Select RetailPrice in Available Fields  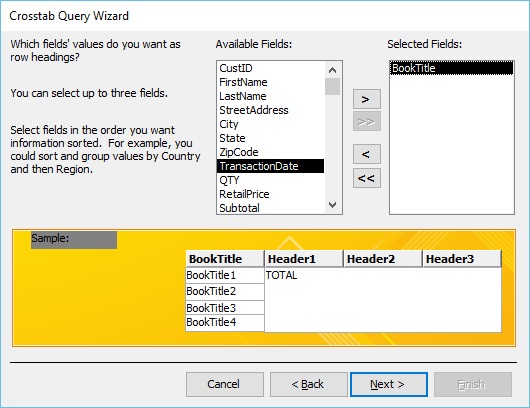pyautogui.click(x=270, y=194)
